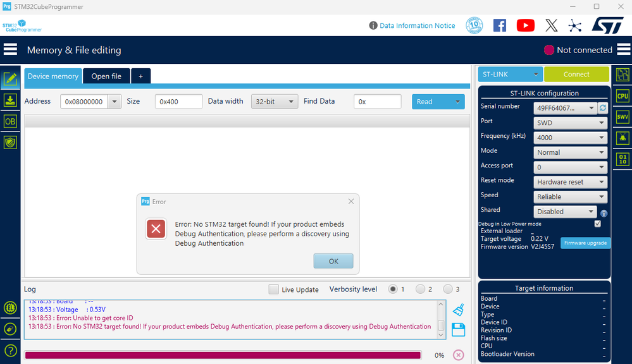Image resolution: width=632 pixels, height=364 pixels.
Task: Open the Reset mode Hardware reset dropdown
Action: pyautogui.click(x=571, y=182)
